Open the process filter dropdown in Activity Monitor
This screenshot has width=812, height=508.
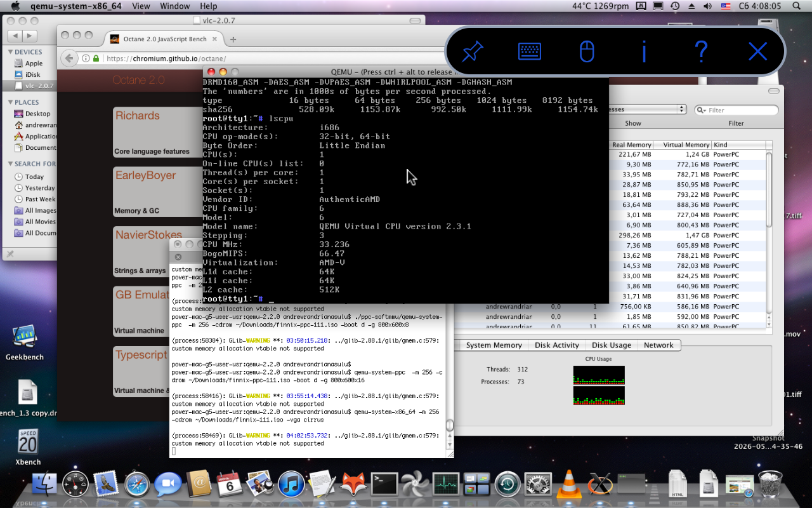click(x=647, y=109)
